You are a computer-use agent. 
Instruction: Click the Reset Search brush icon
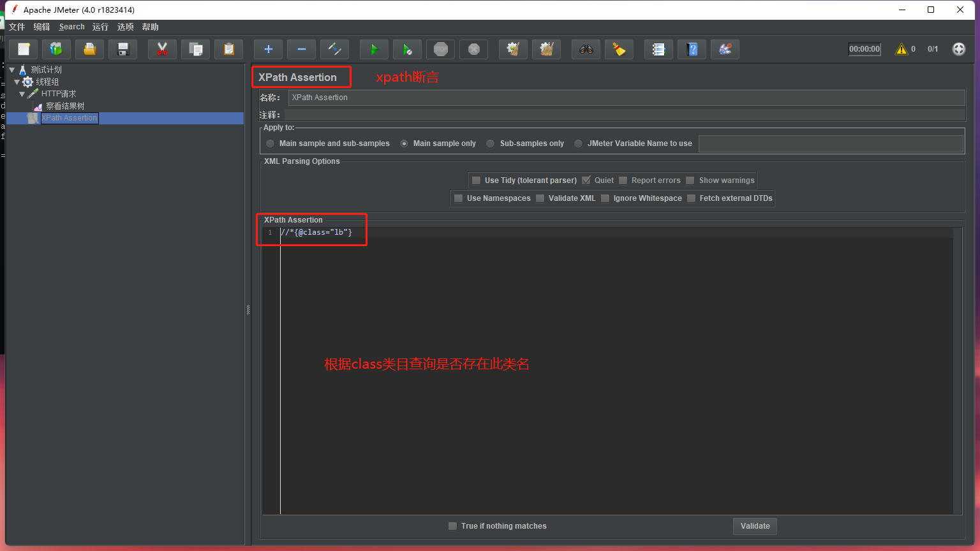coord(620,49)
